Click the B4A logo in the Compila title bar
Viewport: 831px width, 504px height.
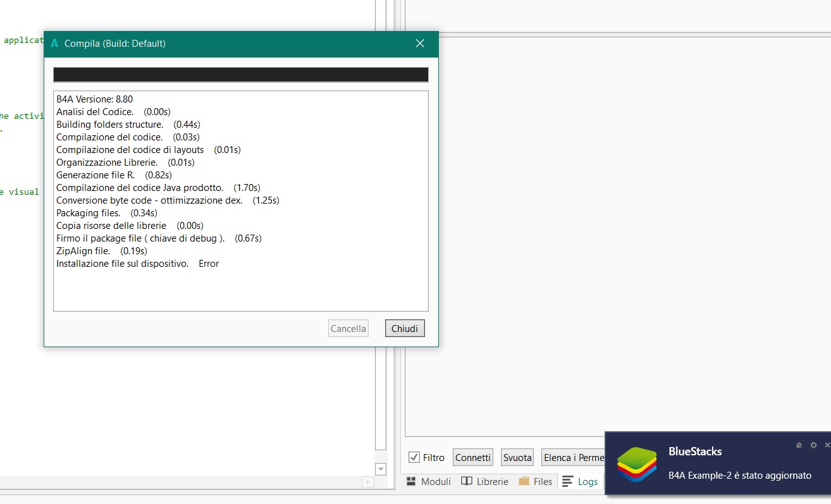point(54,44)
